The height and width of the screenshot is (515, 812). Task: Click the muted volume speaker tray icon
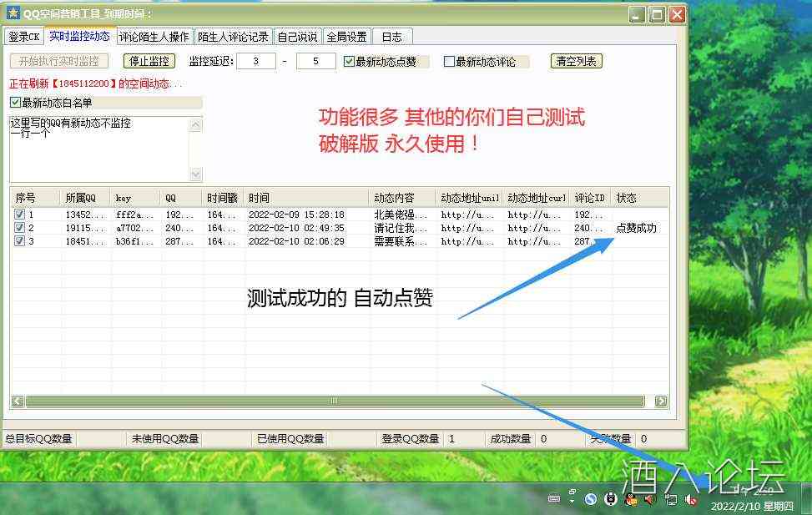tap(691, 499)
